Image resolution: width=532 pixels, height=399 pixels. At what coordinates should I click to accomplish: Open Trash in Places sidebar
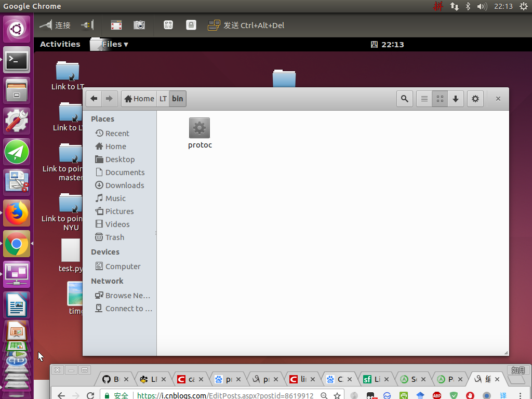pyautogui.click(x=120, y=237)
